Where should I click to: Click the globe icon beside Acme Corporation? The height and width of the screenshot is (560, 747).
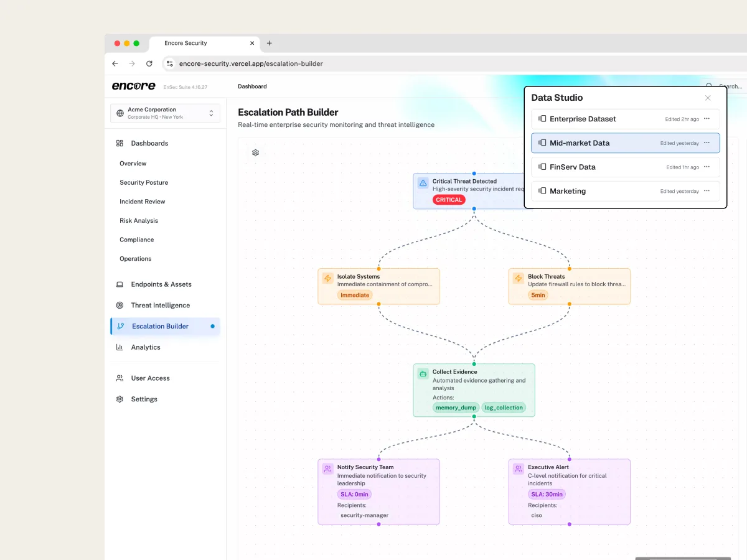pyautogui.click(x=120, y=113)
